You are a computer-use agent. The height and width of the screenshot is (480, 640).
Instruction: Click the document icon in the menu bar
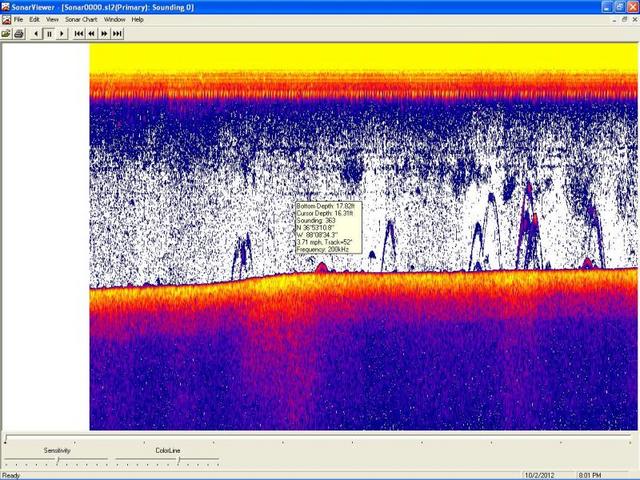[6, 20]
